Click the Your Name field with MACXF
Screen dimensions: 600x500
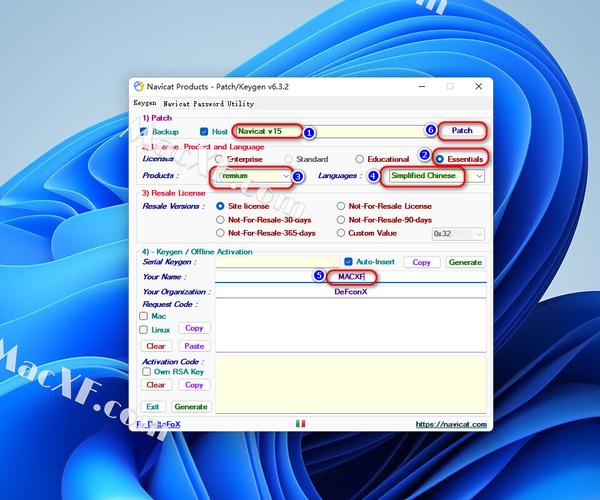coord(351,277)
